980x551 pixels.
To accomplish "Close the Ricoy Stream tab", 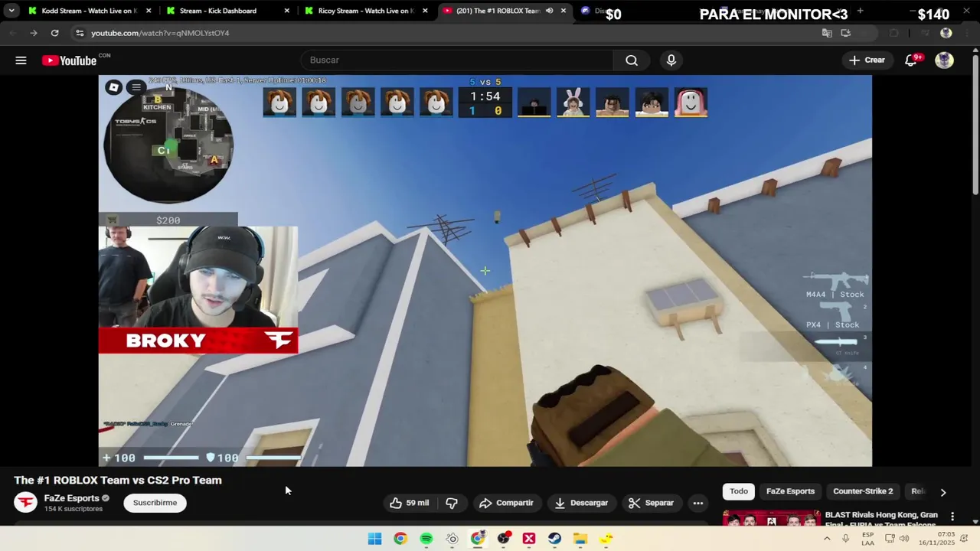I will pos(425,11).
